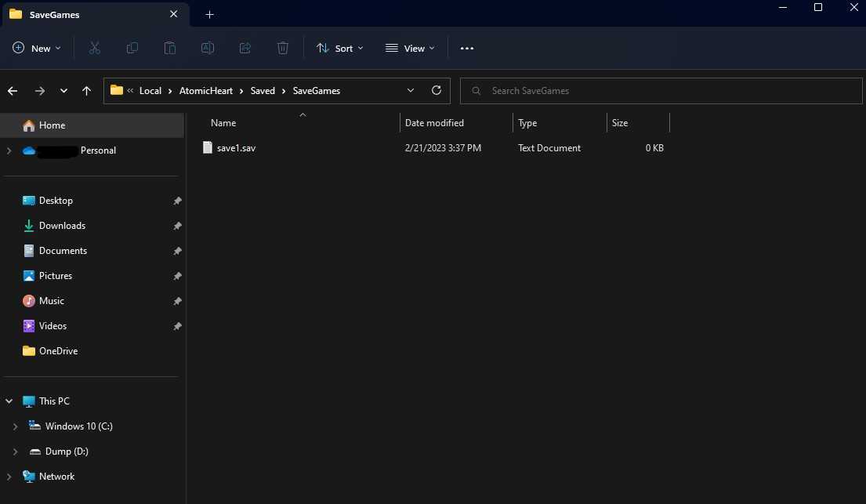Select Home in the navigation pane

click(x=92, y=125)
